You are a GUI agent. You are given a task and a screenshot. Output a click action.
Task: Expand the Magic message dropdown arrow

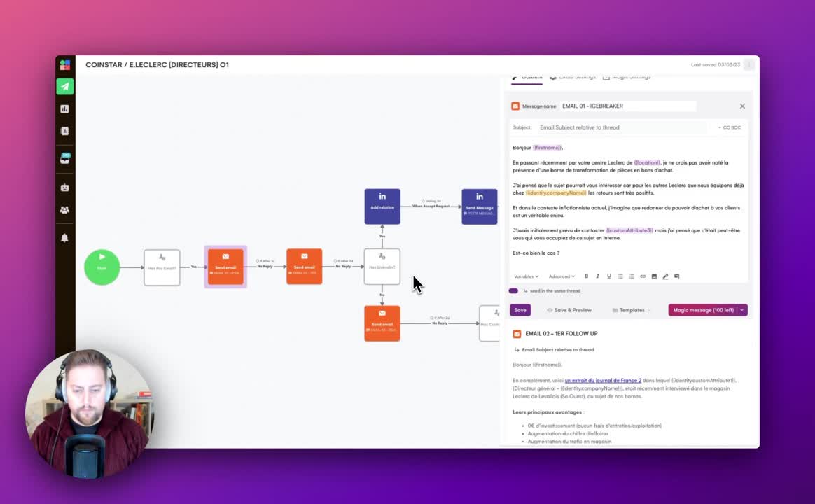click(742, 310)
